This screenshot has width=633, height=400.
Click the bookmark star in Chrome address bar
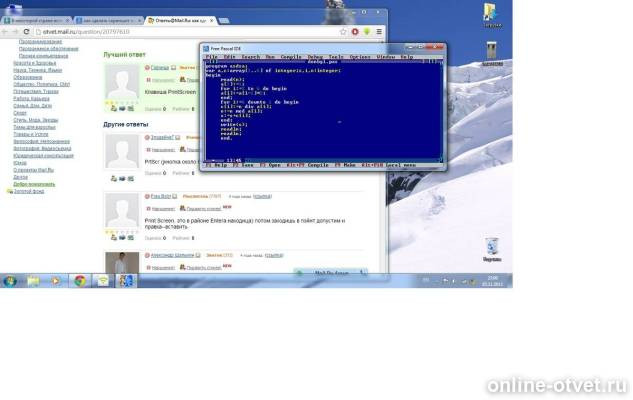coord(343,31)
